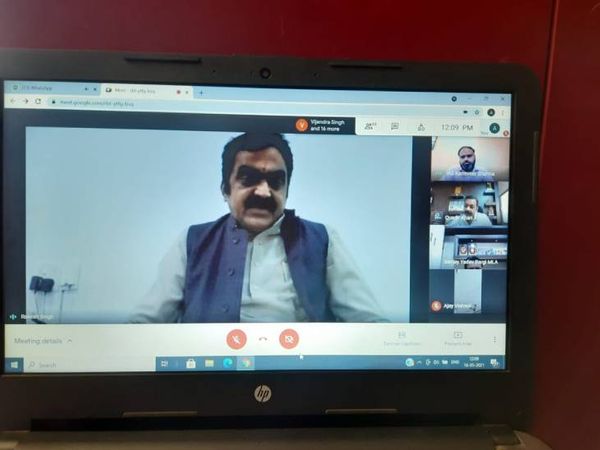Unmute the microphone in the meeting
The height and width of the screenshot is (450, 600).
[x=237, y=339]
